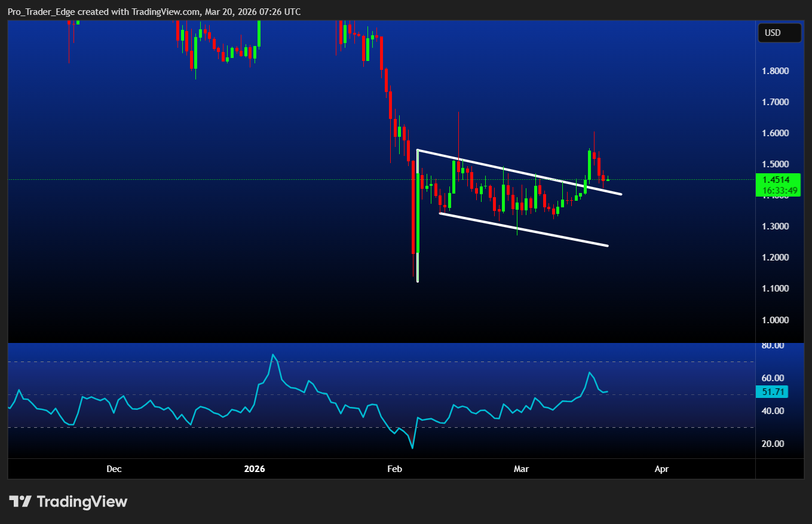812x524 pixels.
Task: Click the RSI line peak in January
Action: coord(273,355)
